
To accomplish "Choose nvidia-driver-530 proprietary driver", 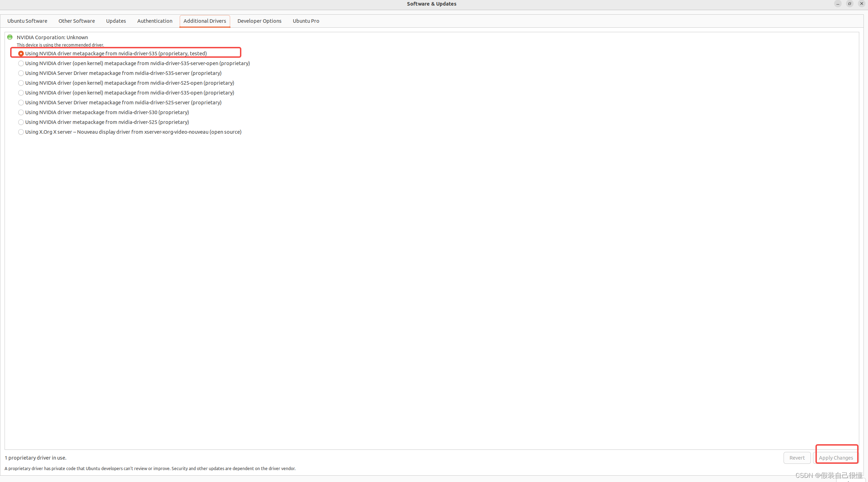I will click(x=21, y=112).
